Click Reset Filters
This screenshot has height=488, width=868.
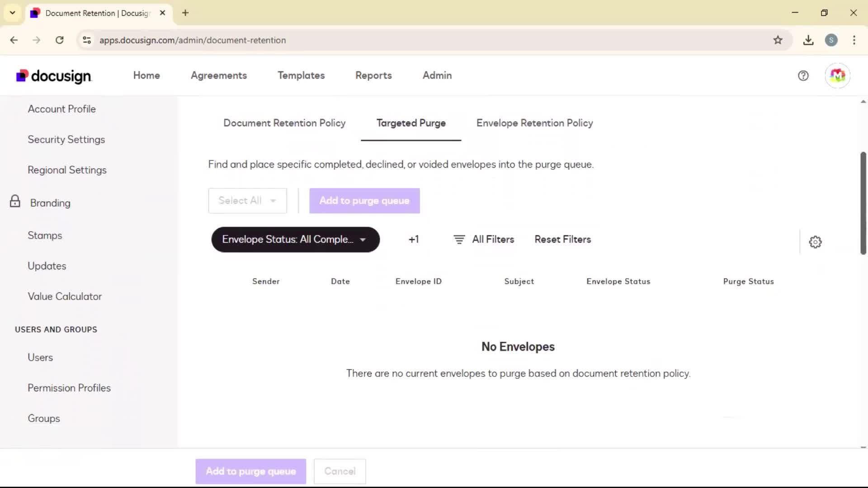562,239
